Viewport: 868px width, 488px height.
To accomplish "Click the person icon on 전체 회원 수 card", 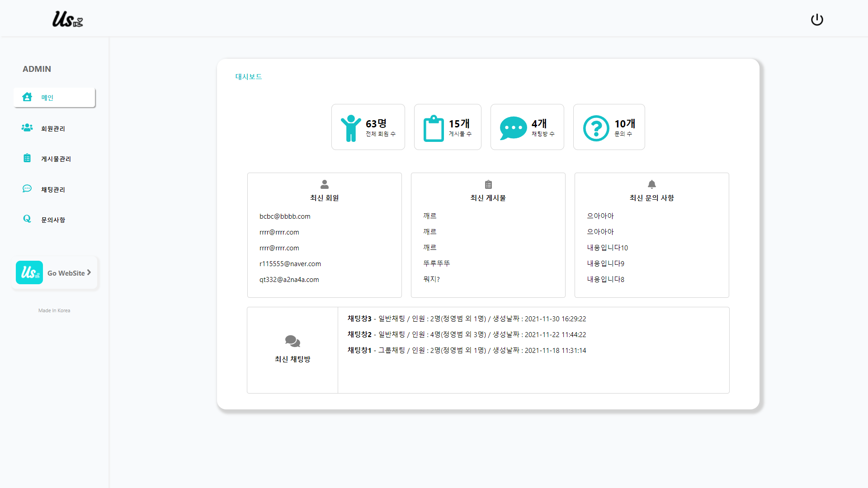I will pos(351,128).
